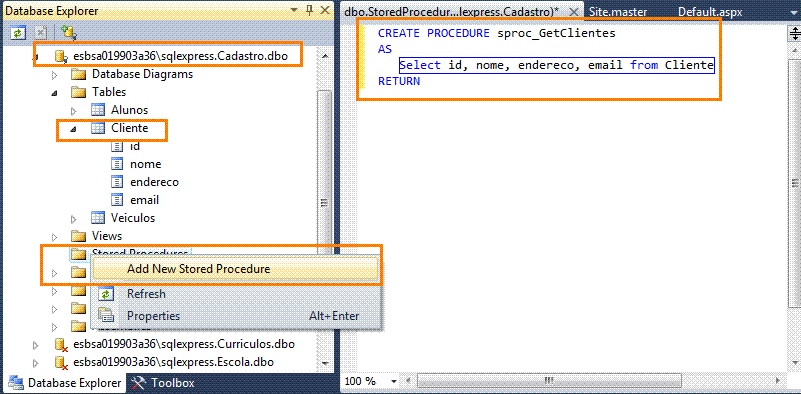Expand the Alunos table node
Screen dimensions: 801x394
(74, 111)
